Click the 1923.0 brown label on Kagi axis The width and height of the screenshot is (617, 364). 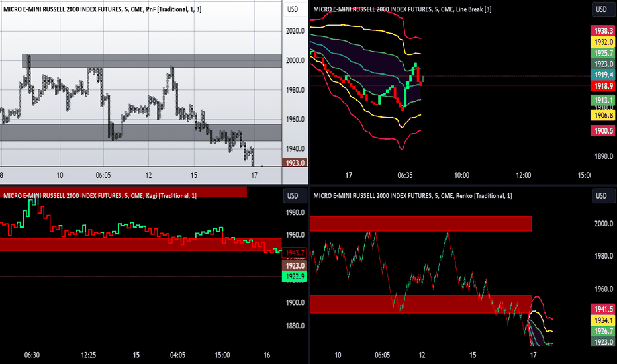click(295, 265)
